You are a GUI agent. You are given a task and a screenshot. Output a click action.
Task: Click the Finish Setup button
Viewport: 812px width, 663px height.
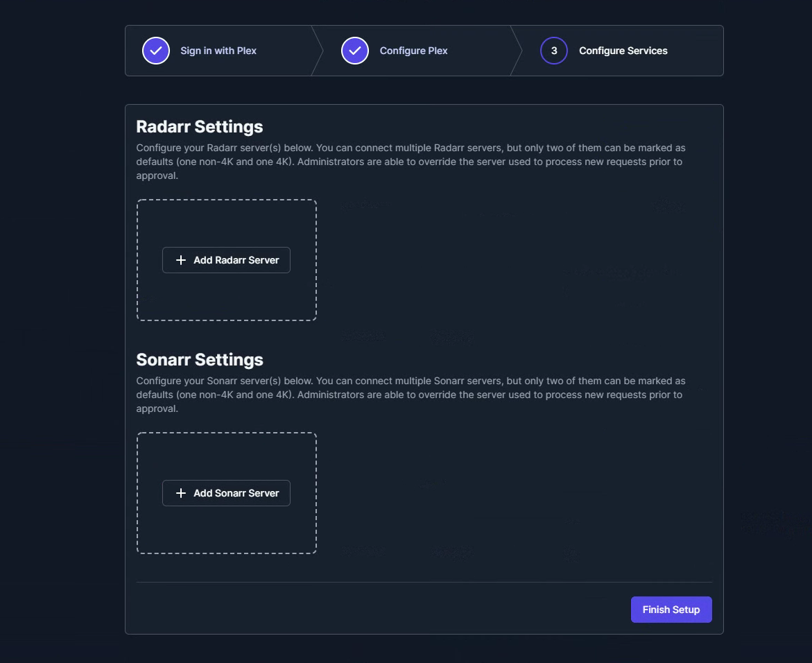point(671,610)
